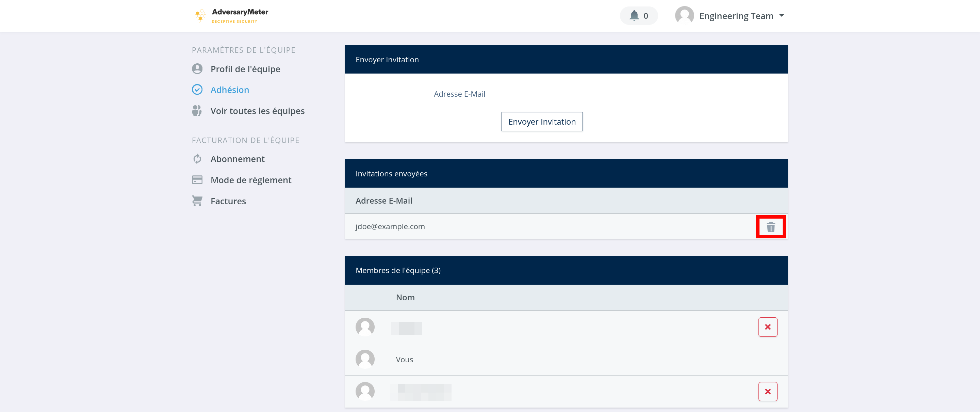Remove the first team member
The image size is (980, 412).
pos(767,327)
